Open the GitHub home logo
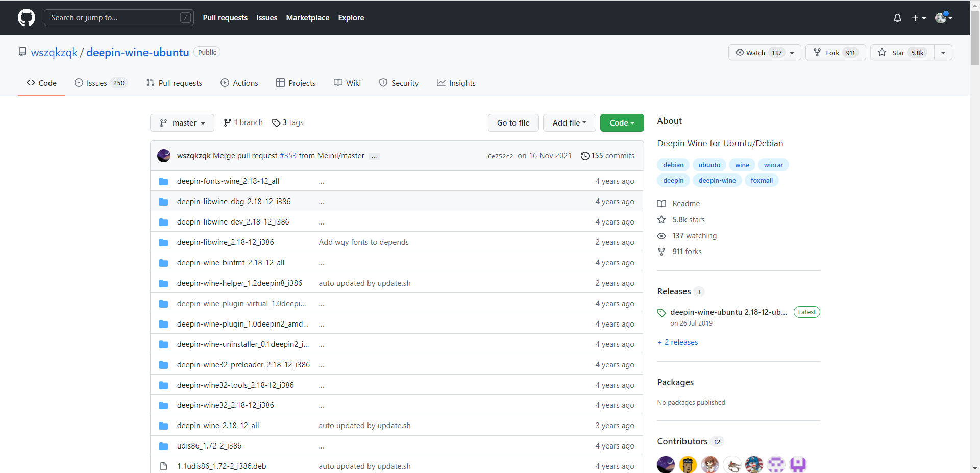Viewport: 980px width, 473px height. pyautogui.click(x=27, y=18)
